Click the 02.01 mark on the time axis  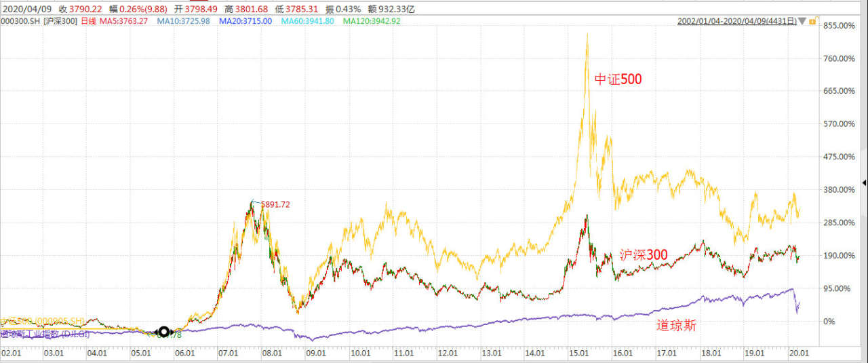[x=11, y=353]
